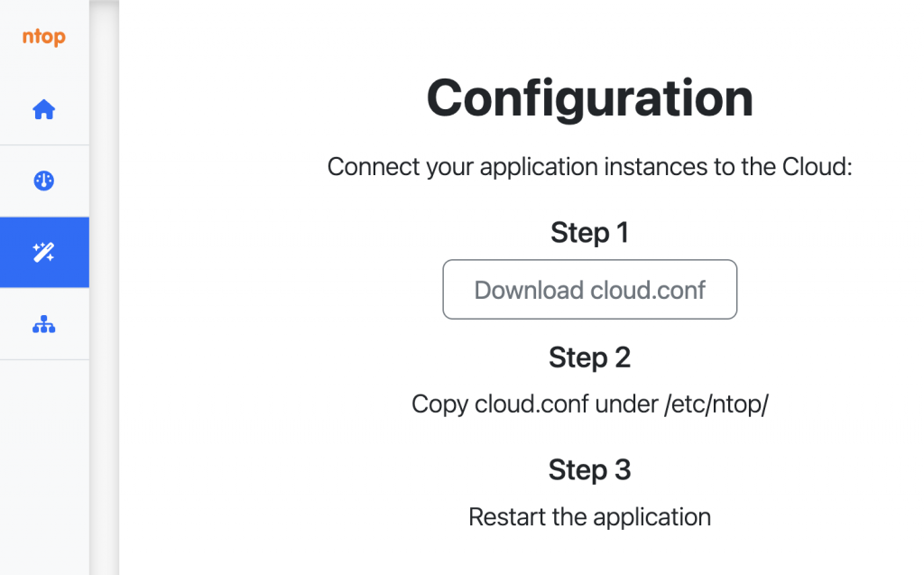
Task: Click the word 'Cloud:' in the subtitle
Action: tap(818, 167)
